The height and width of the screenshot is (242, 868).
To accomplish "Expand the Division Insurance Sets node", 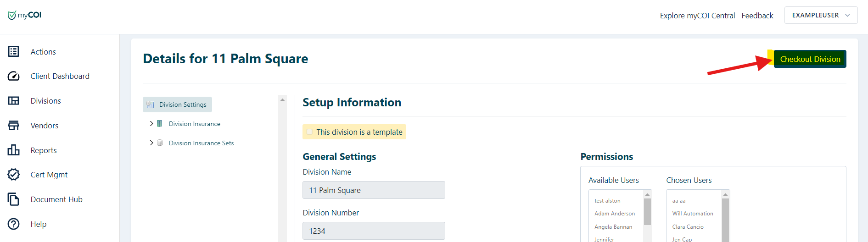I will [151, 143].
